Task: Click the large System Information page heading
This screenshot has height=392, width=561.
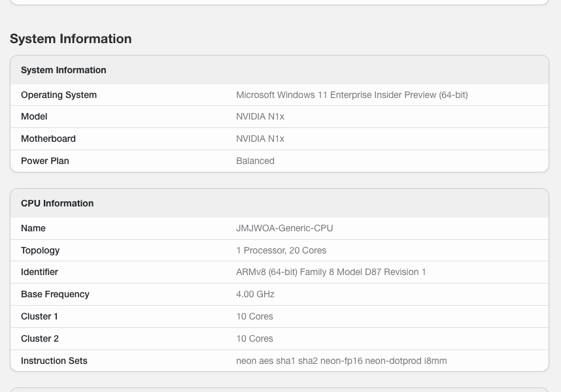Action: pos(71,39)
